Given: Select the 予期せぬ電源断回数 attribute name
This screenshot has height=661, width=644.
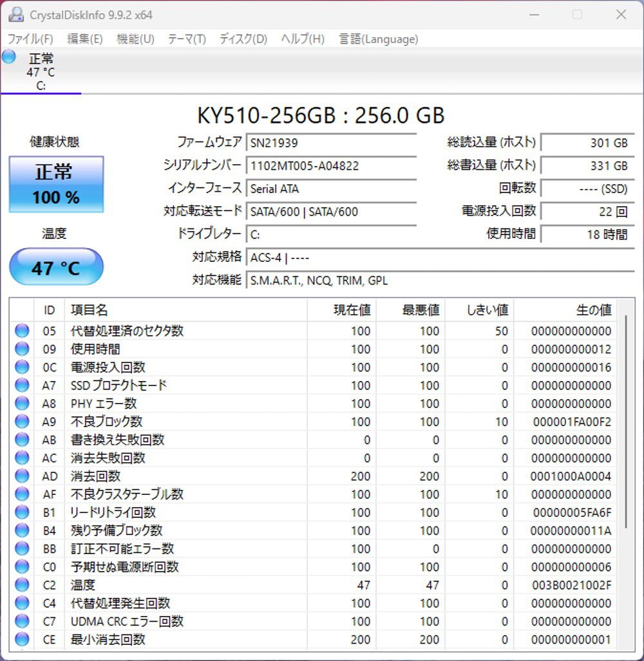Looking at the screenshot, I should 125,566.
